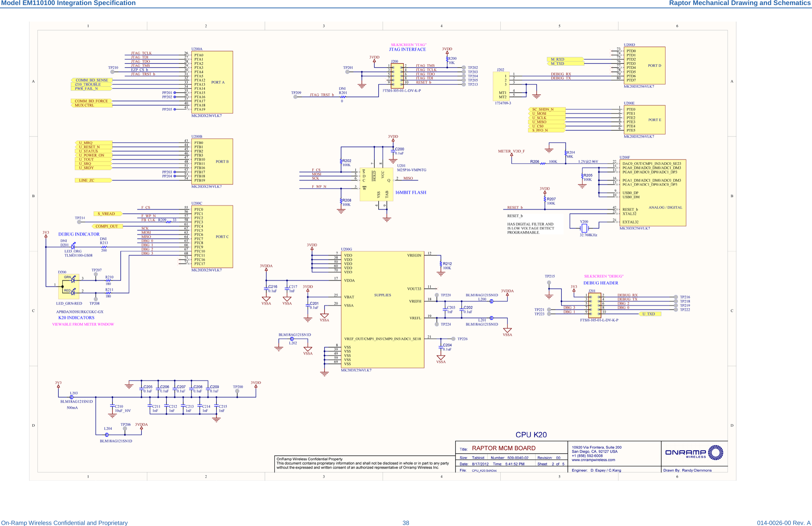Click the 'CPU K20' sheet title
The width and height of the screenshot is (812, 526).
[531, 435]
